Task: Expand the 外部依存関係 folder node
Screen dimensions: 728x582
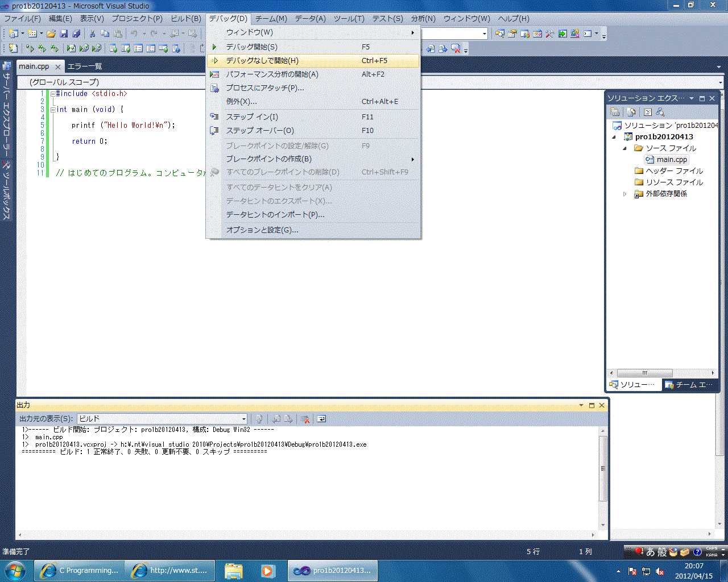Action: point(625,194)
